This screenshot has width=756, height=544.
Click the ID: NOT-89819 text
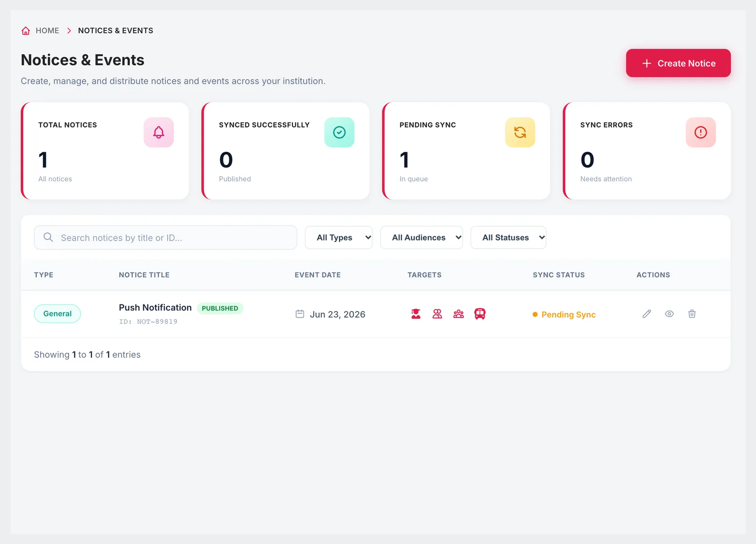[x=148, y=321]
